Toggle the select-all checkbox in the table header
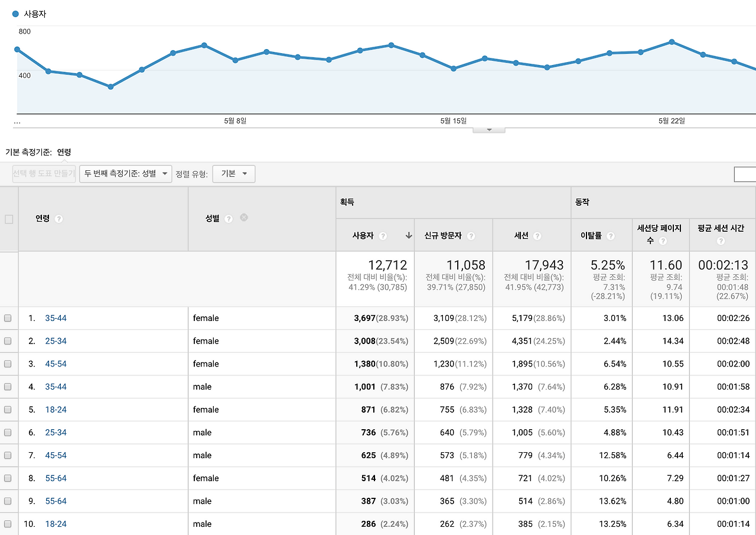This screenshot has height=535, width=756. (9, 219)
